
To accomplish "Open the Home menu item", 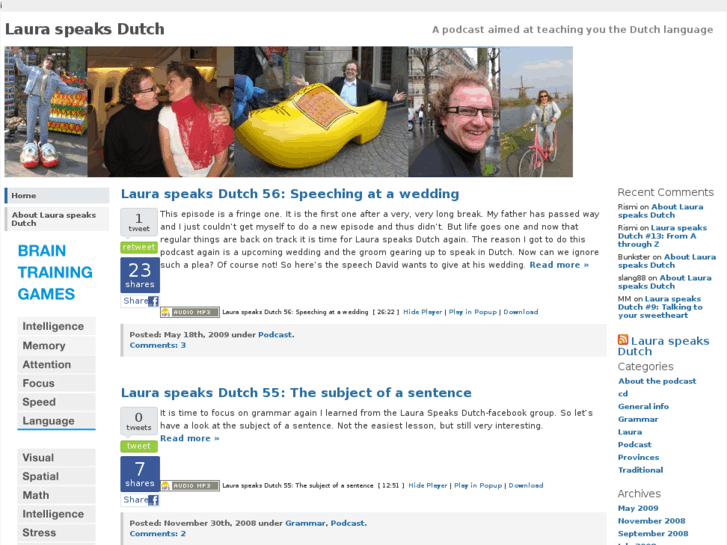I will pyautogui.click(x=57, y=196).
